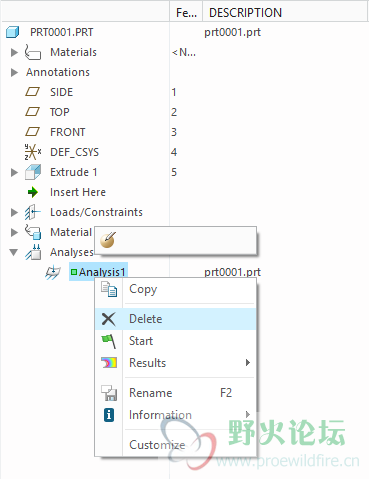This screenshot has width=369, height=479.
Task: Click the Material assignments node icon
Action: (33, 232)
